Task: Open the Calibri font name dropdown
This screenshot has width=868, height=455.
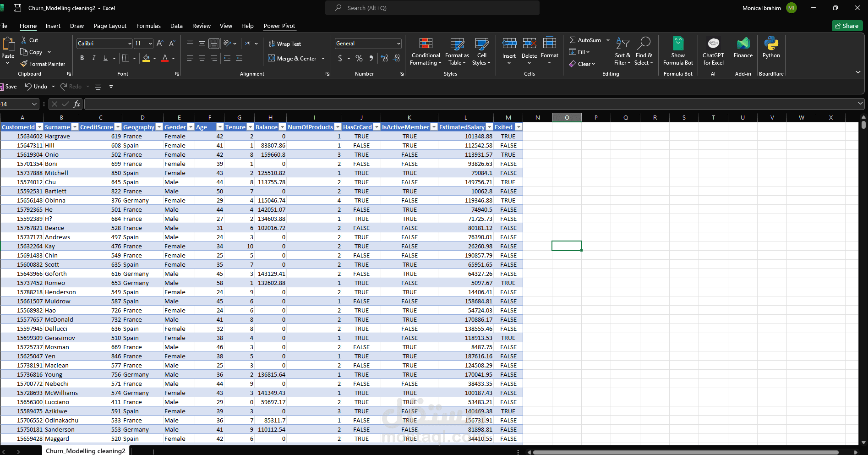Action: tap(130, 44)
